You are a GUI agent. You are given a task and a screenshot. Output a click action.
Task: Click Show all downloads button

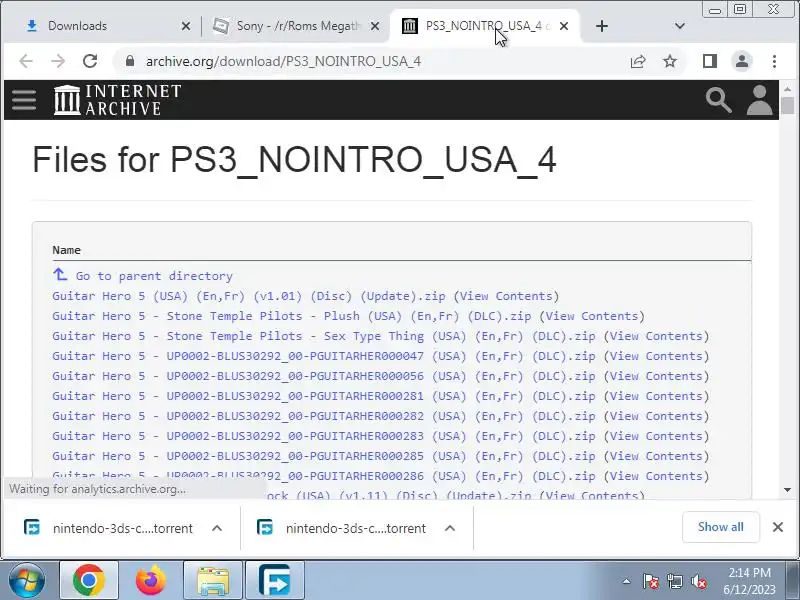point(720,527)
